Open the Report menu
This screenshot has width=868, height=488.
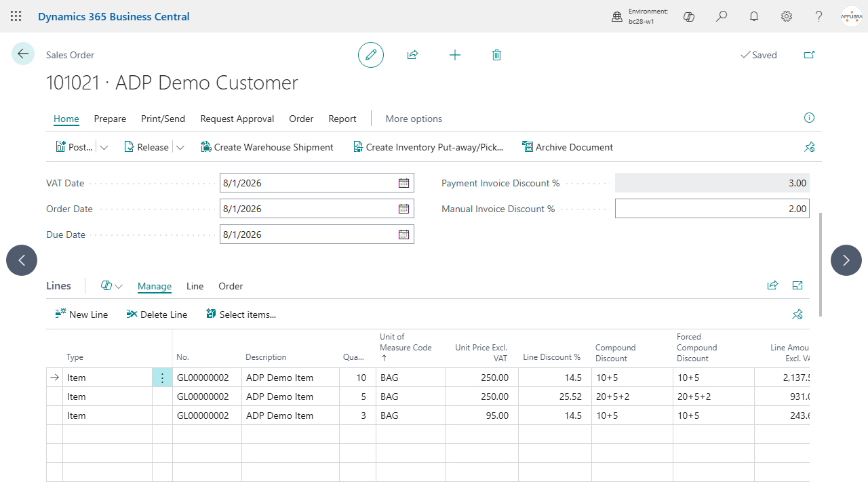[x=342, y=119]
